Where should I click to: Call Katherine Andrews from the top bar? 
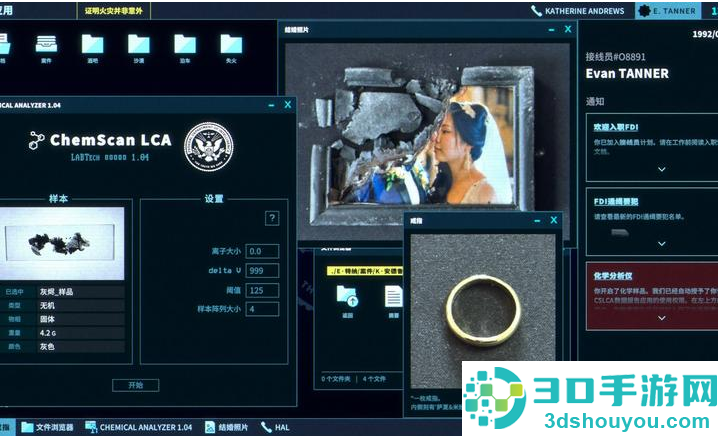coord(577,11)
